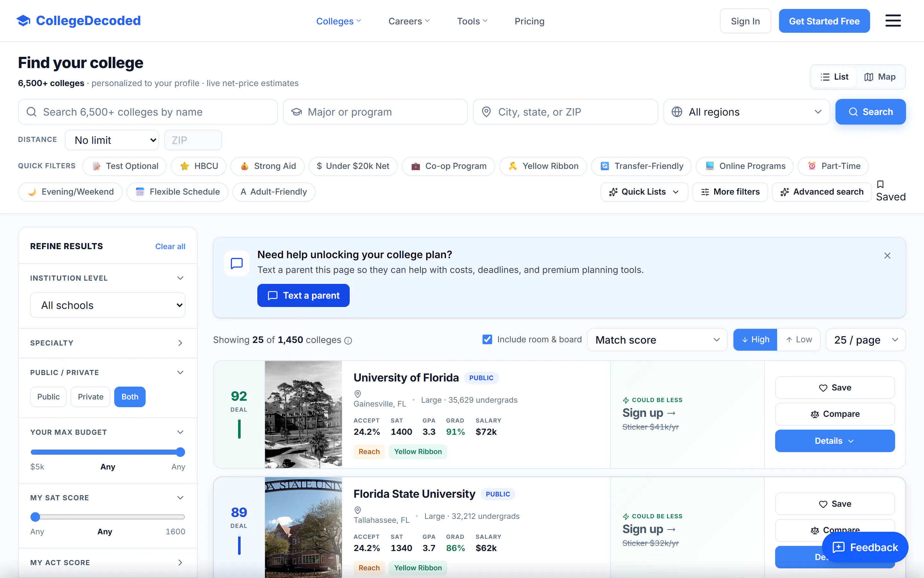Collapse the Public / Private section
Viewport: 924px width, 578px height.
click(180, 373)
